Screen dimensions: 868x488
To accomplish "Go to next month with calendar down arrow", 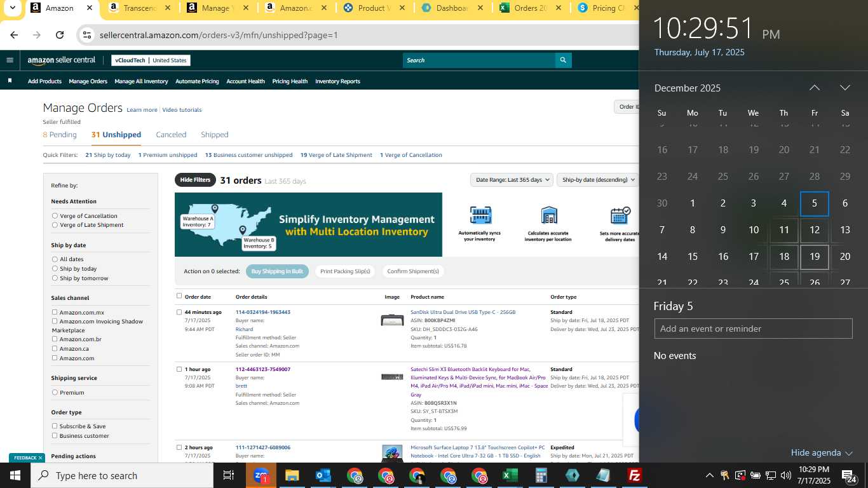I will 844,88.
